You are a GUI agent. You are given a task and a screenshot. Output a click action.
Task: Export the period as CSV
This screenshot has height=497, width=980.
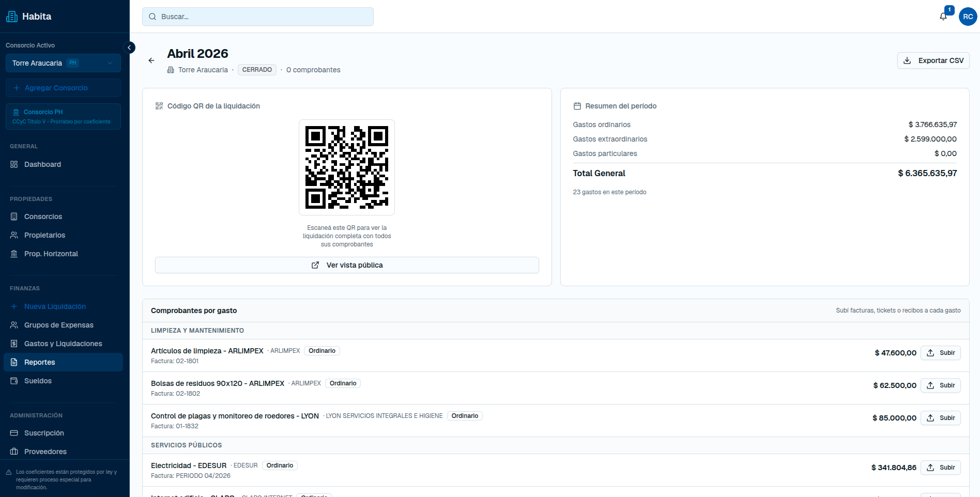(933, 60)
